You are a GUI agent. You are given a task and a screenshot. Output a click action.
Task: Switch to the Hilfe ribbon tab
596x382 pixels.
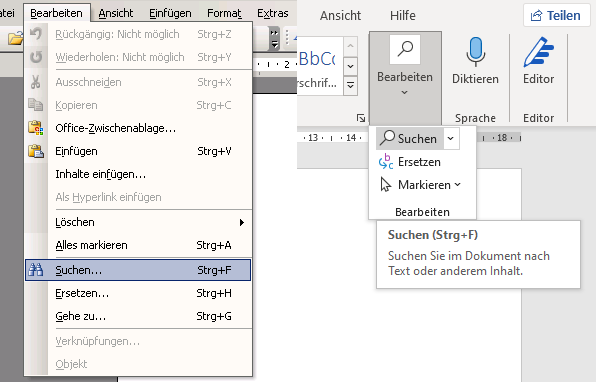[x=403, y=16]
